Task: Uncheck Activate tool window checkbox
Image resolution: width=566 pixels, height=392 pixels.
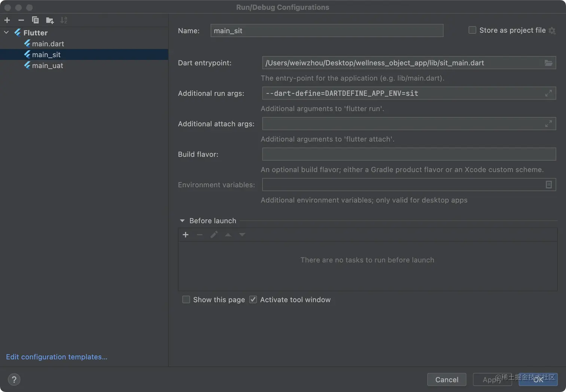Action: 253,300
